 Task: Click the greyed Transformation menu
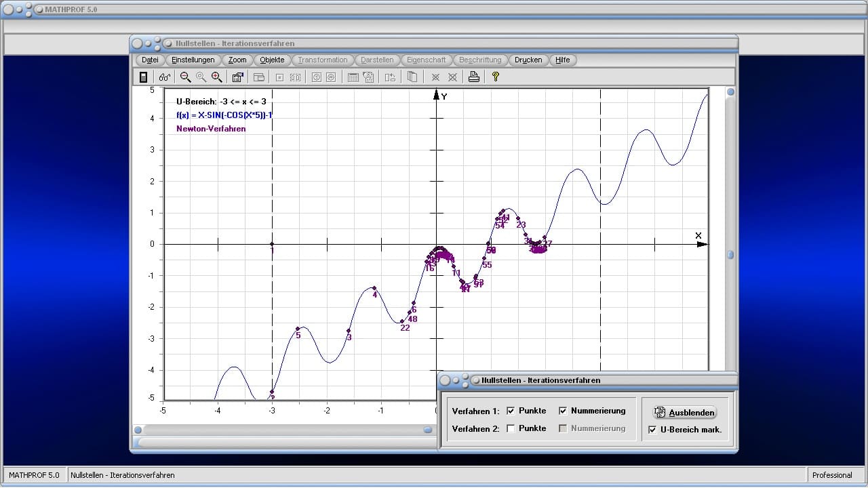click(323, 60)
